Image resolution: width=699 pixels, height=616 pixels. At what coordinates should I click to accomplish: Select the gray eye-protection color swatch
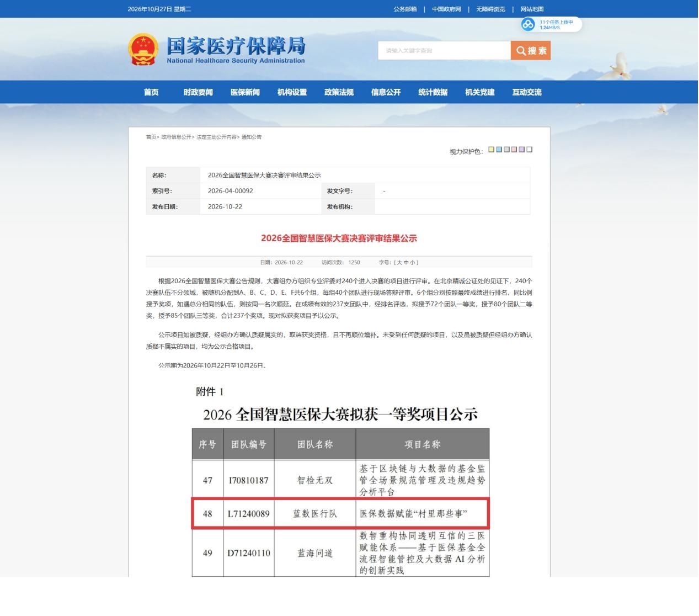point(506,150)
